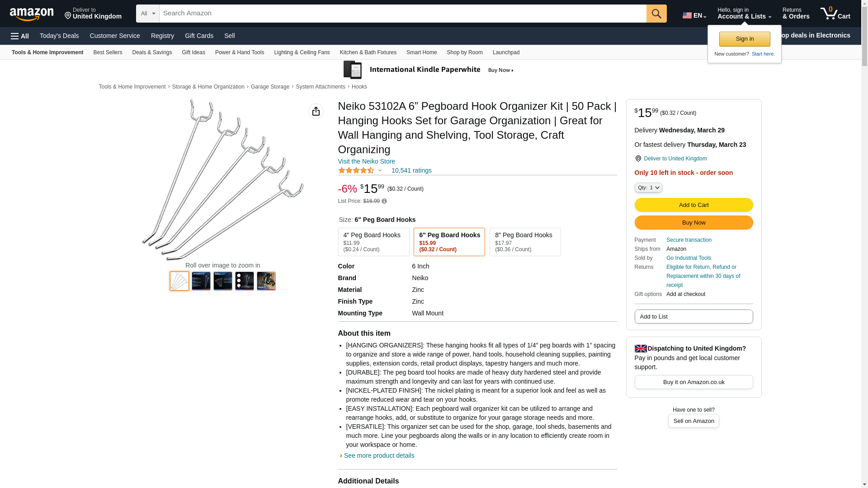Click the Deliver to United Kingdom location icon
Image resolution: width=868 pixels, height=488 pixels.
tap(638, 159)
